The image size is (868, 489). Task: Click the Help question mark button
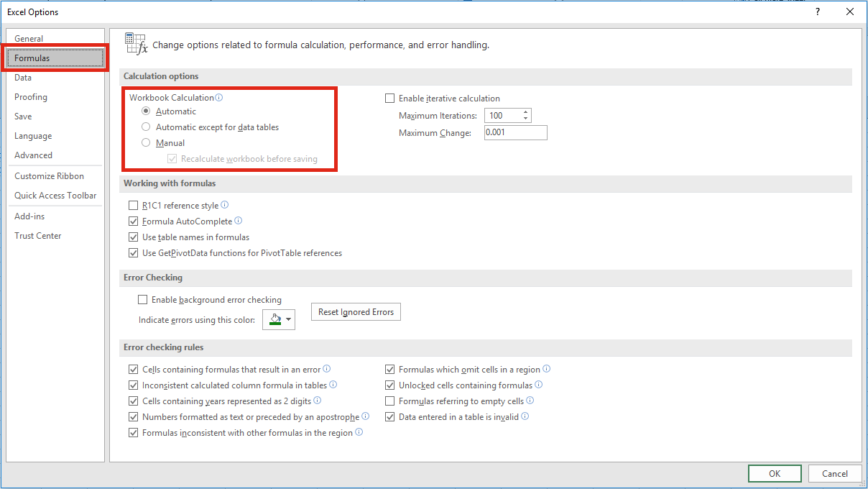818,12
